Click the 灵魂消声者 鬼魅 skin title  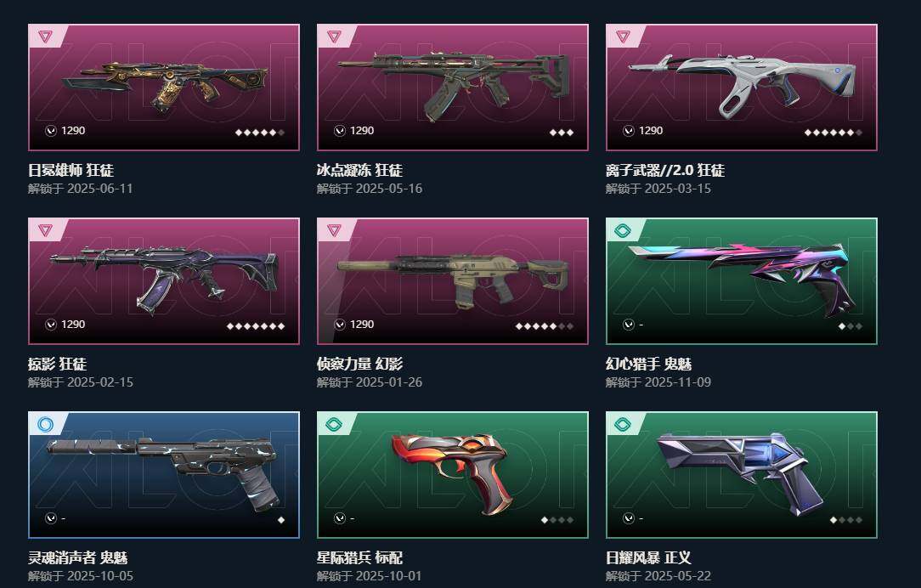point(77,557)
